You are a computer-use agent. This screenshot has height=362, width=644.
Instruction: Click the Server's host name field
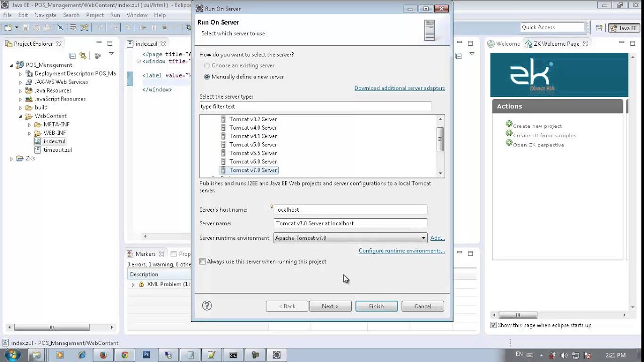point(350,210)
